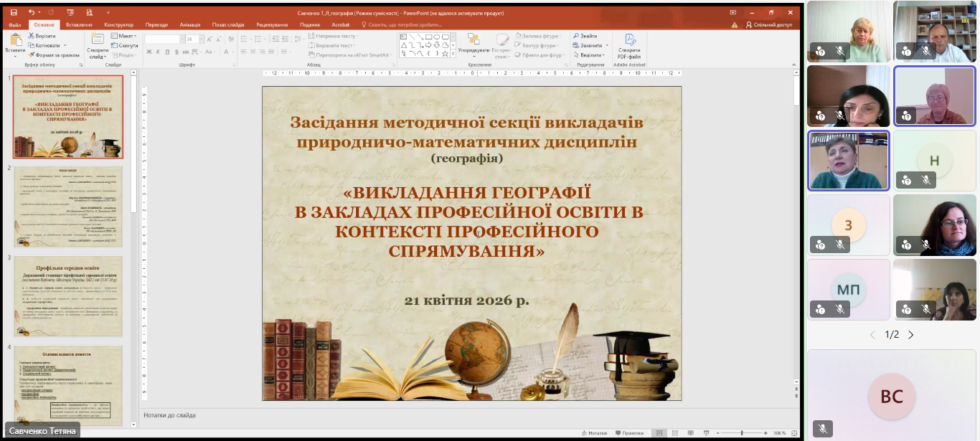This screenshot has height=441, width=980.
Task: Click the Save icon in quick access toolbar
Action: point(14,13)
